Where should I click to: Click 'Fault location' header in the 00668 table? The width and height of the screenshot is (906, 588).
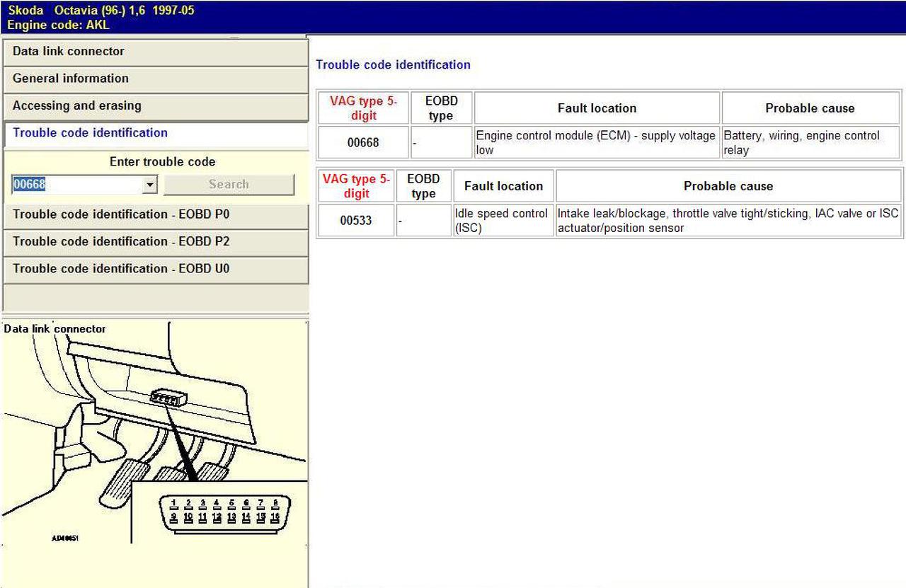pyautogui.click(x=597, y=108)
